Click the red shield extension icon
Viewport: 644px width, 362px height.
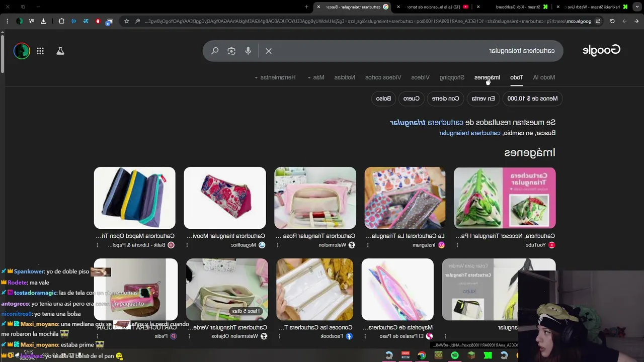pyautogui.click(x=98, y=21)
